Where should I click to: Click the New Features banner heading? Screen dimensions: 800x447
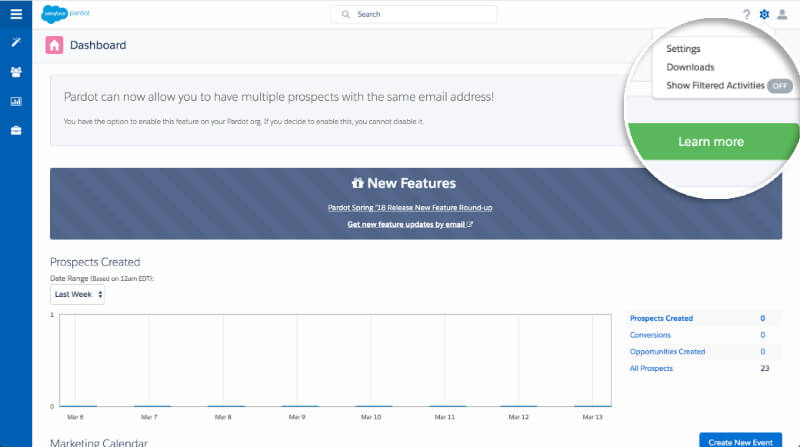(x=411, y=183)
